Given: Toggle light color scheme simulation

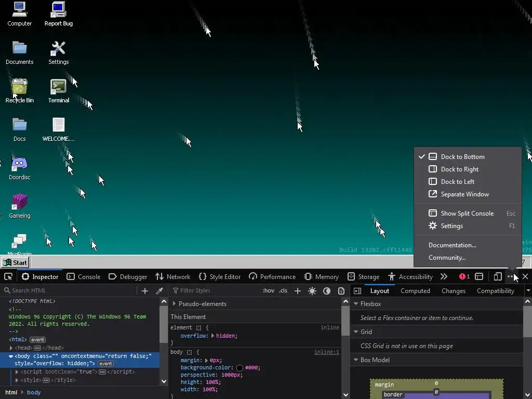Looking at the screenshot, I should 312,291.
